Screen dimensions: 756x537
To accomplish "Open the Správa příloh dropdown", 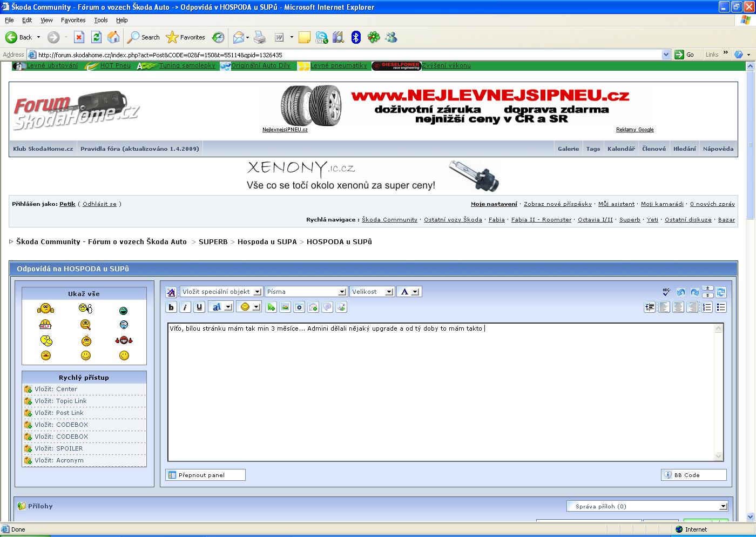I will pyautogui.click(x=647, y=506).
